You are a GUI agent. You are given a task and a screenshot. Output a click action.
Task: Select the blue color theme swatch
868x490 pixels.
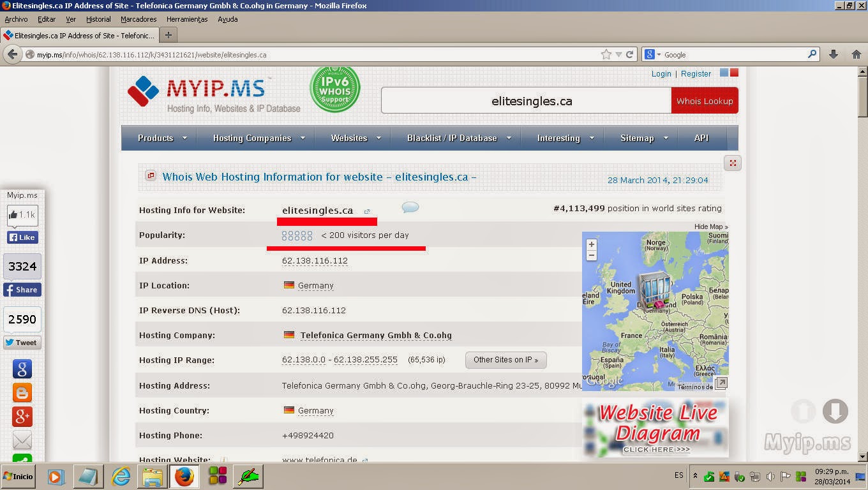[x=724, y=73]
